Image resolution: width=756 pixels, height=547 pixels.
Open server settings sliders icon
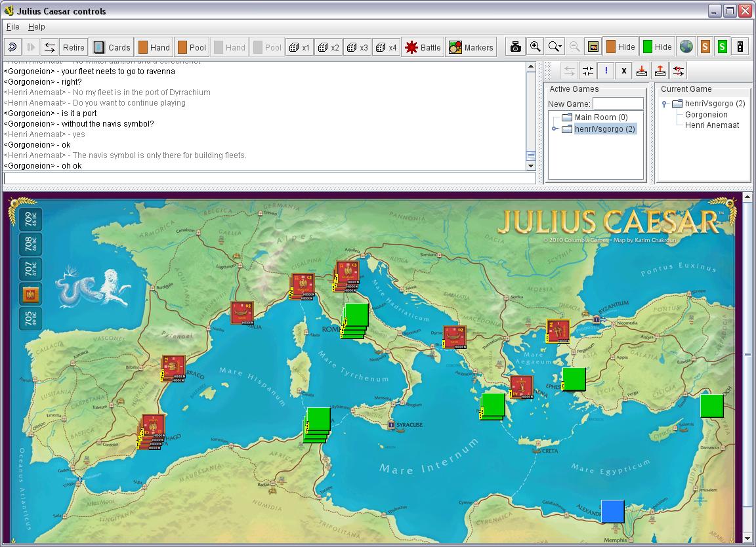[588, 71]
